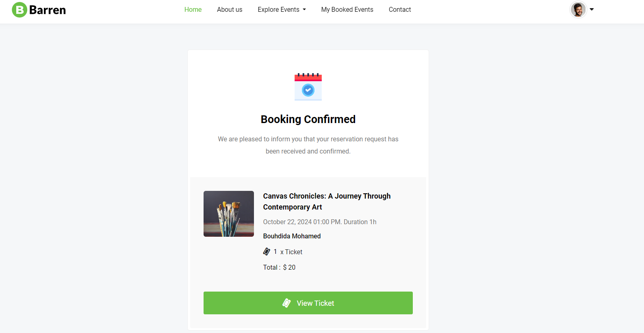Expand the caret next to profile avatar
Viewport: 644px width, 333px height.
(592, 9)
